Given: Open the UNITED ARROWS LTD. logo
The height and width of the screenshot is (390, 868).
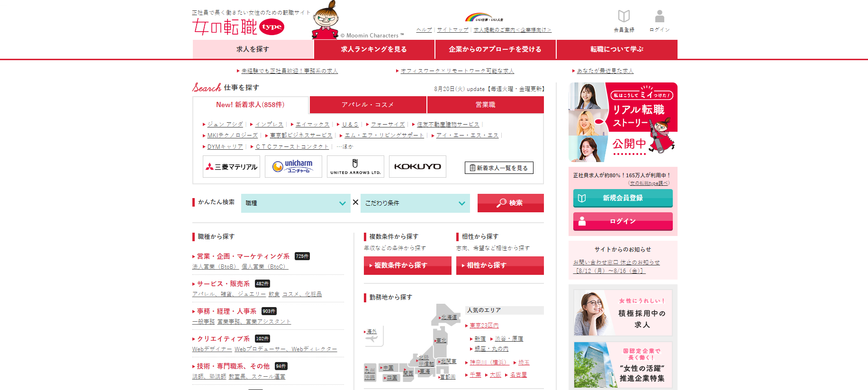Looking at the screenshot, I should (355, 167).
